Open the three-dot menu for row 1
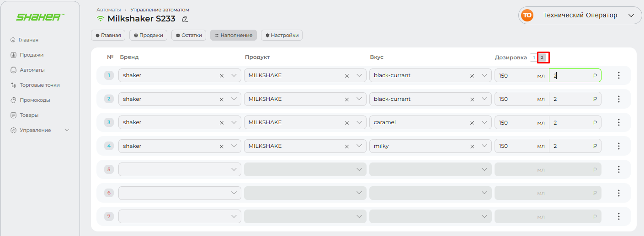Image resolution: width=644 pixels, height=236 pixels. click(x=618, y=75)
